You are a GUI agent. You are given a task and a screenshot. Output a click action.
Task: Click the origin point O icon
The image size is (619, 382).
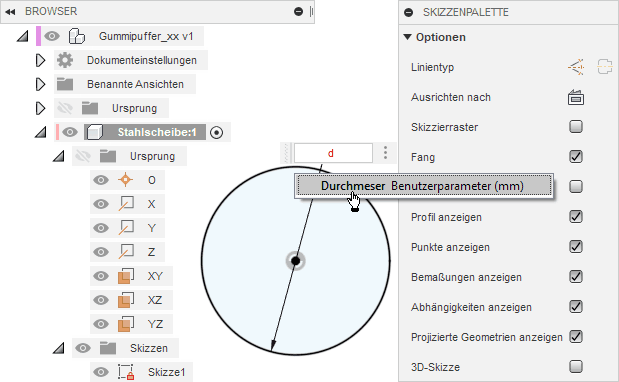click(126, 180)
